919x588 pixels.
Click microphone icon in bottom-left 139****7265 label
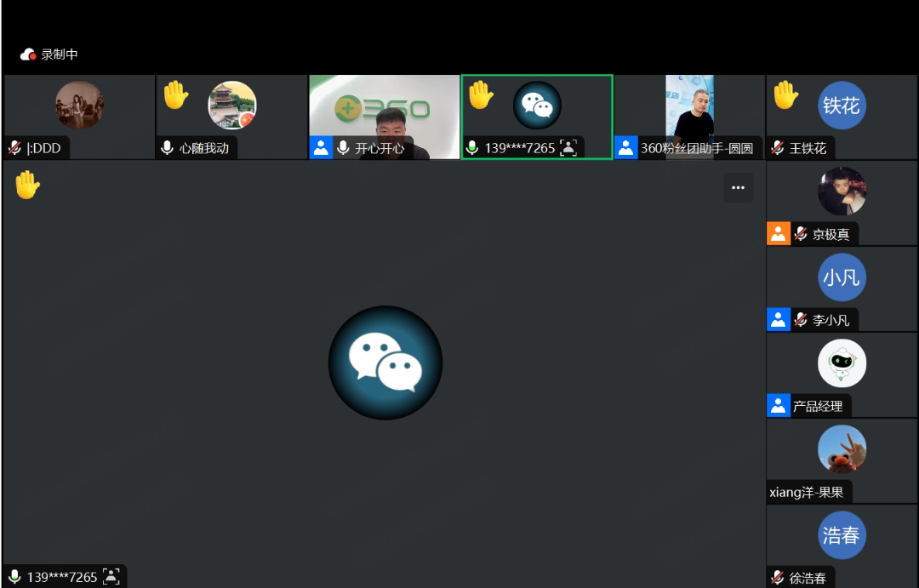[14, 577]
